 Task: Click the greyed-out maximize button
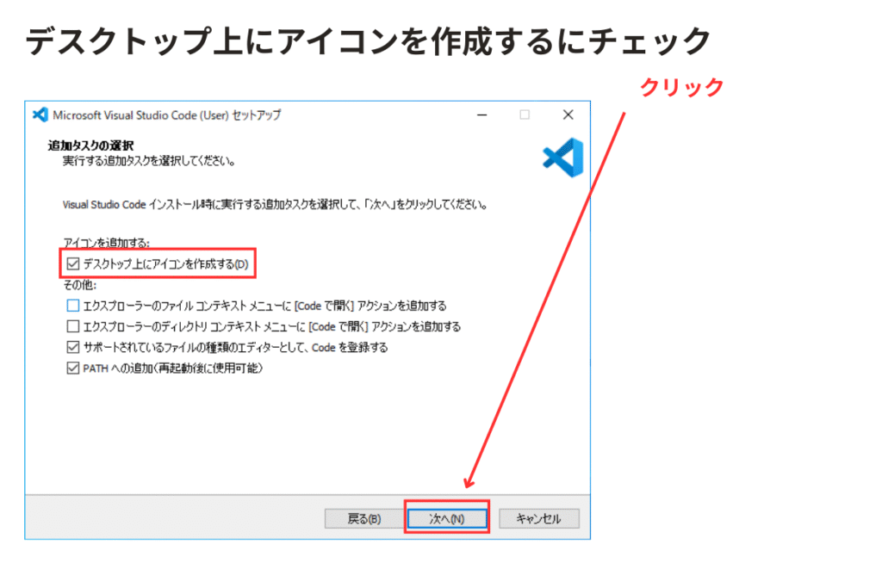(x=525, y=115)
